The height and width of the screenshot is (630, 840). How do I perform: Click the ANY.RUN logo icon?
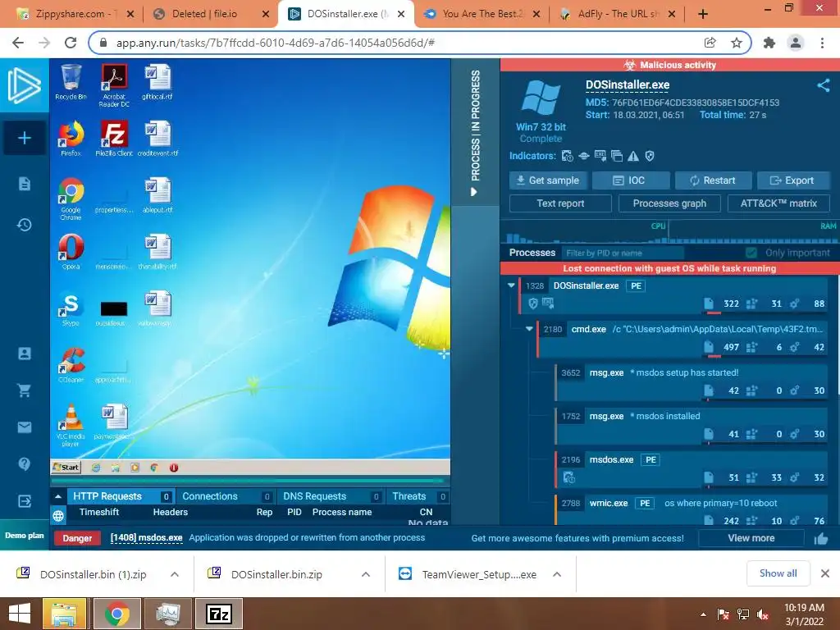pos(24,85)
